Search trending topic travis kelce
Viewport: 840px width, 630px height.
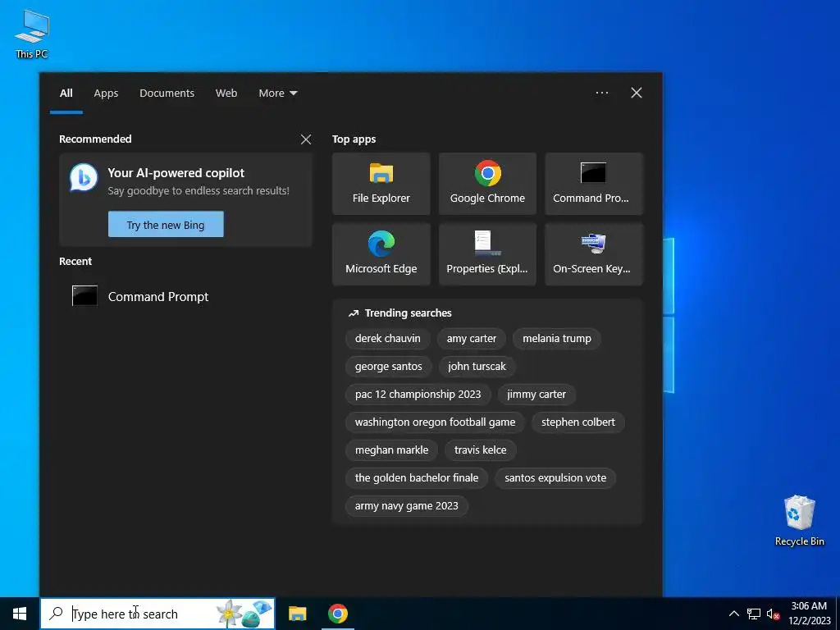pos(480,450)
